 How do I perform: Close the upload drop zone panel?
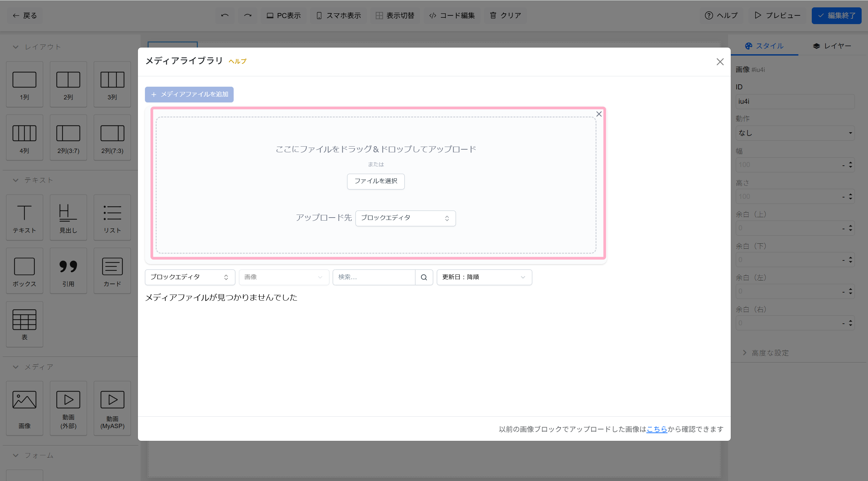click(599, 114)
